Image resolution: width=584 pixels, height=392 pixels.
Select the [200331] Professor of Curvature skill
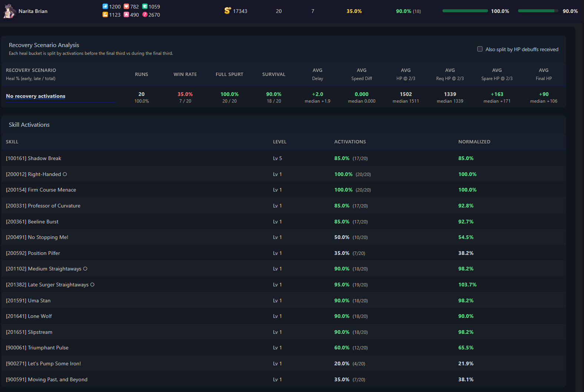283,206
